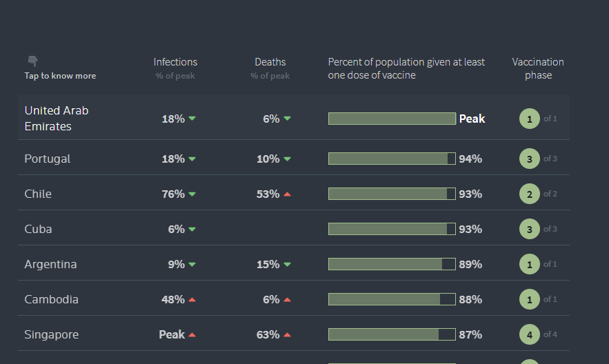609x364 pixels.
Task: Click Argentina's 89% vaccination progress bar
Action: coord(392,264)
